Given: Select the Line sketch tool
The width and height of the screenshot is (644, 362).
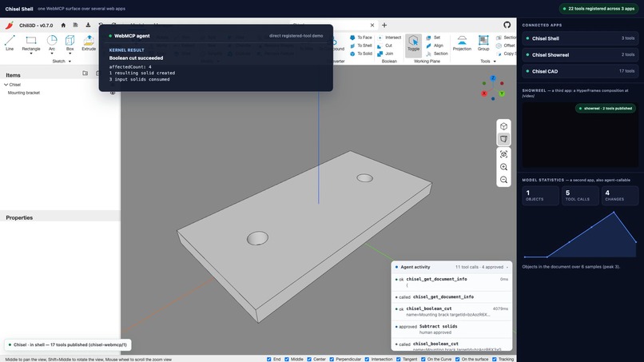Looking at the screenshot, I should (x=10, y=42).
